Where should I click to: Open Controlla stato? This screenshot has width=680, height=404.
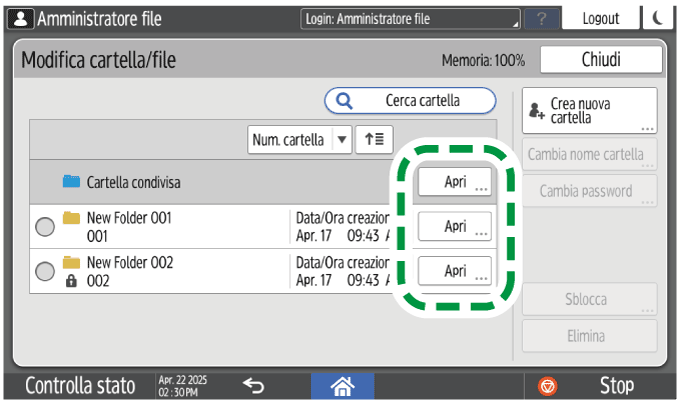[x=80, y=386]
